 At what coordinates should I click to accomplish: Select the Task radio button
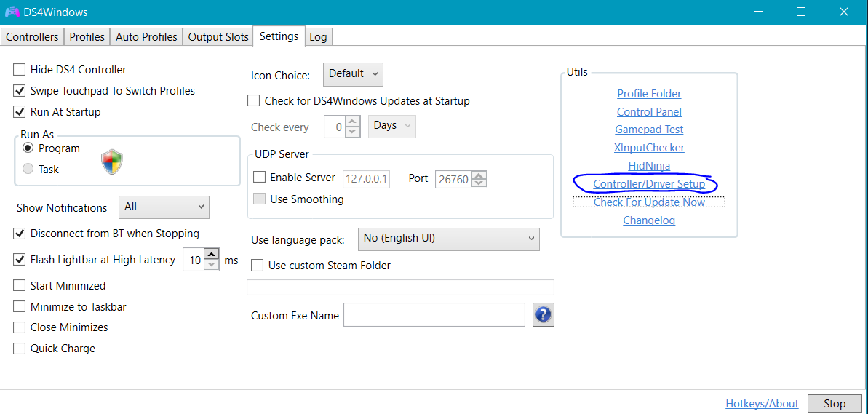(x=28, y=169)
